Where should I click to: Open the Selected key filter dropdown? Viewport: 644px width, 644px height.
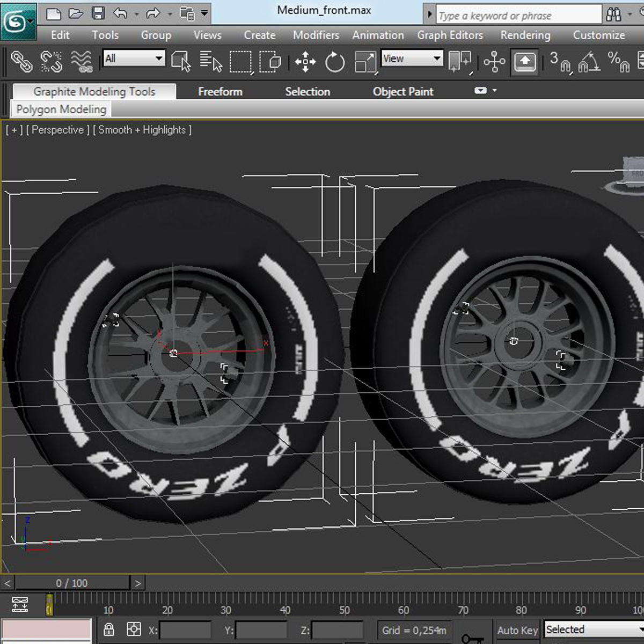(594, 630)
